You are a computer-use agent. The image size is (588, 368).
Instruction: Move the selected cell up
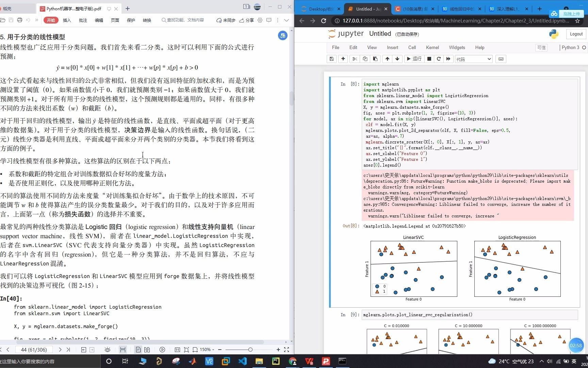387,59
